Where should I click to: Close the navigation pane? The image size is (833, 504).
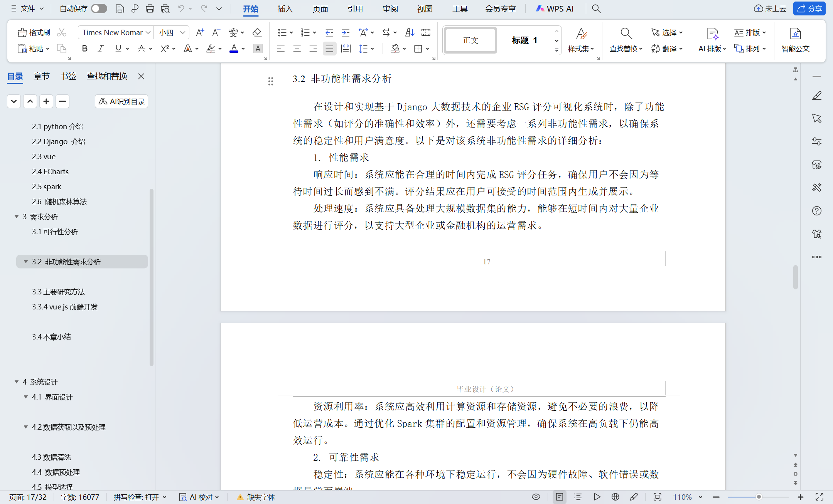pos(141,76)
